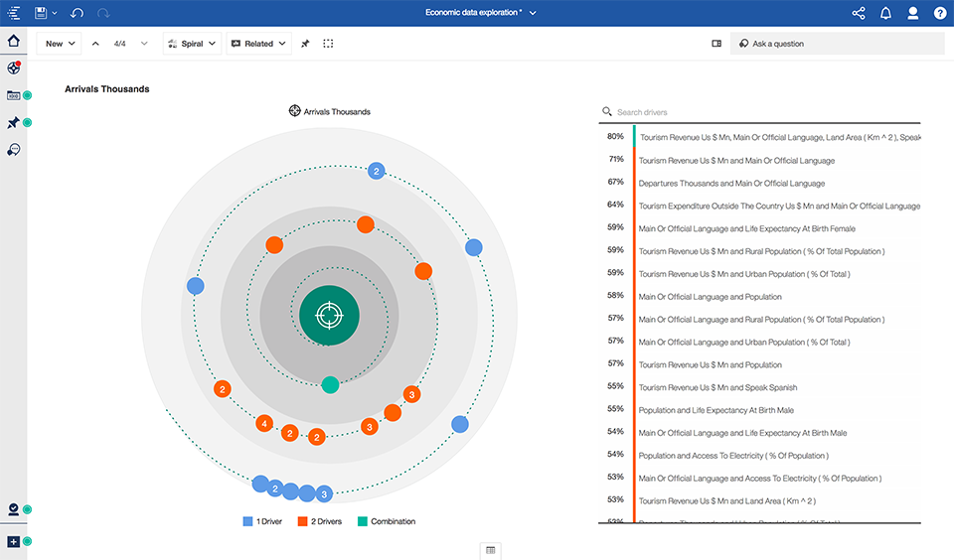Select the 64% Tourism Expenditure driver row

pyautogui.click(x=759, y=207)
